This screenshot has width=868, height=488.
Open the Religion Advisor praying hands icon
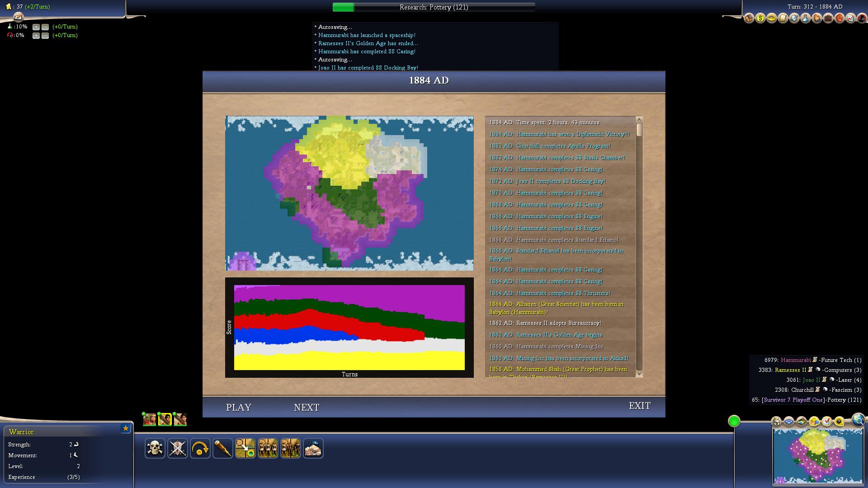(817, 18)
